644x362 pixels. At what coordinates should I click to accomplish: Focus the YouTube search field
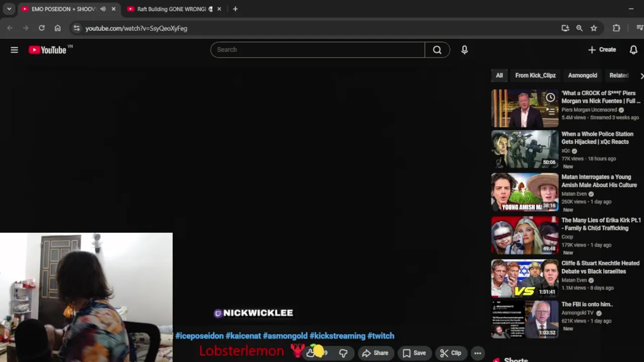pos(317,50)
